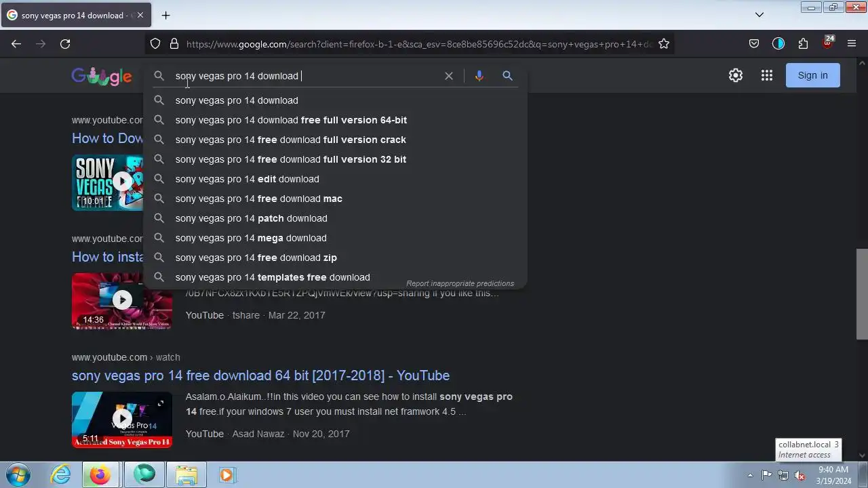Click the Google logo
Screen dimensions: 868x488
(x=102, y=77)
